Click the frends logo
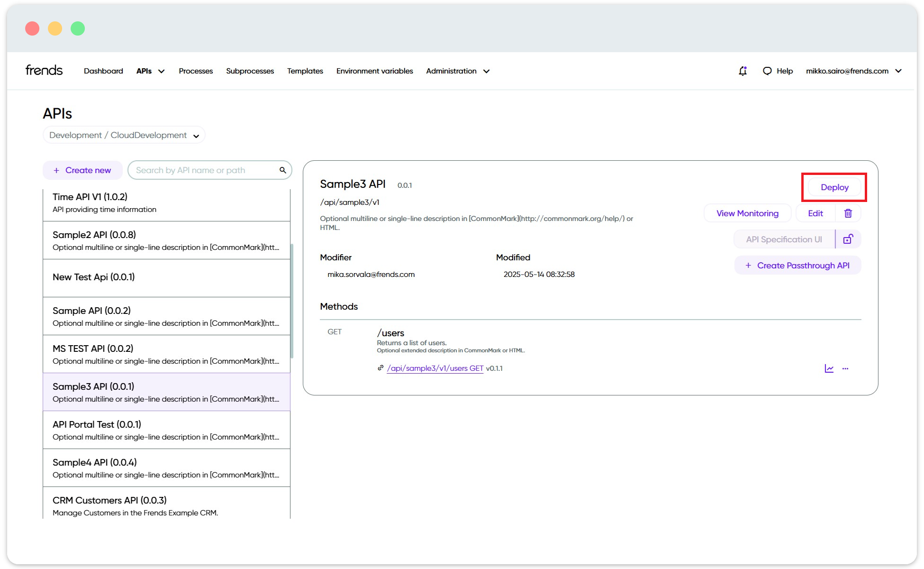 click(x=44, y=70)
